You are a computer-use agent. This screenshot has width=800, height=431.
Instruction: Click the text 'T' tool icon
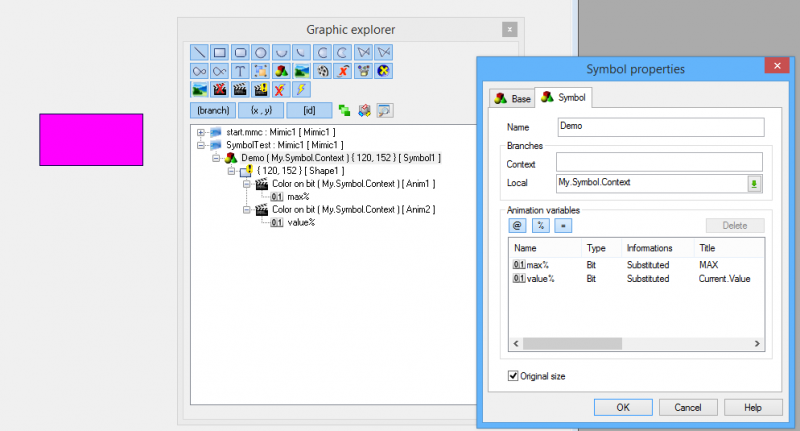[x=240, y=71]
